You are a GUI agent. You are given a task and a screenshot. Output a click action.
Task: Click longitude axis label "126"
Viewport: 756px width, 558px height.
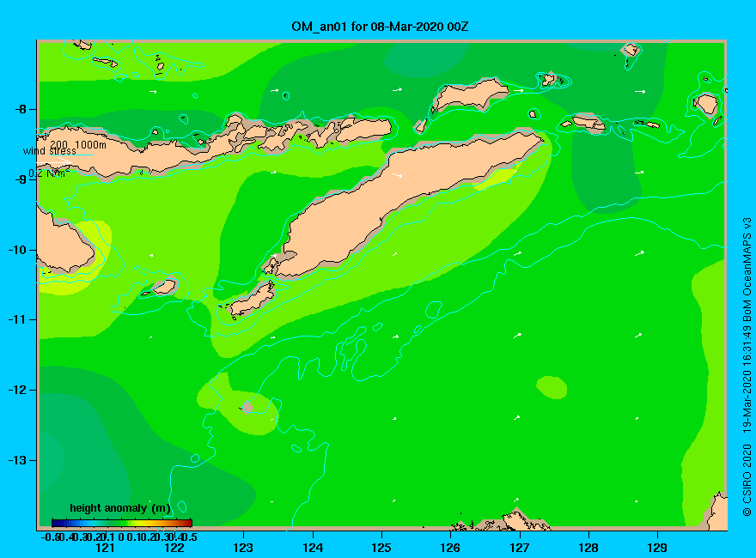[x=450, y=548]
